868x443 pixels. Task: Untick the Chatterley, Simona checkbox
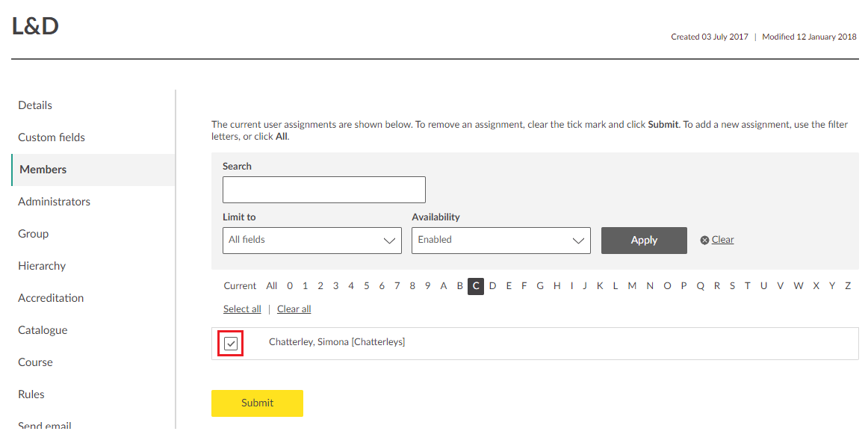coord(231,344)
